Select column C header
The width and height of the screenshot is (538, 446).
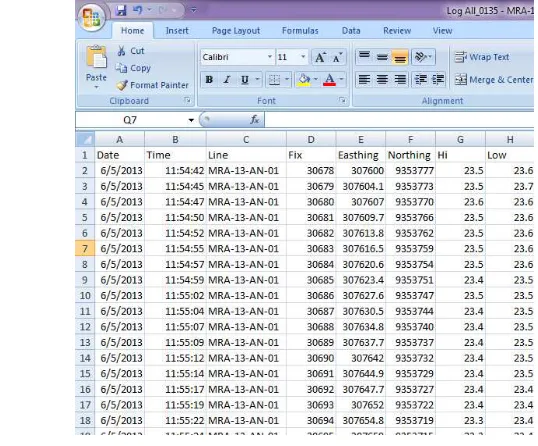pos(246,140)
